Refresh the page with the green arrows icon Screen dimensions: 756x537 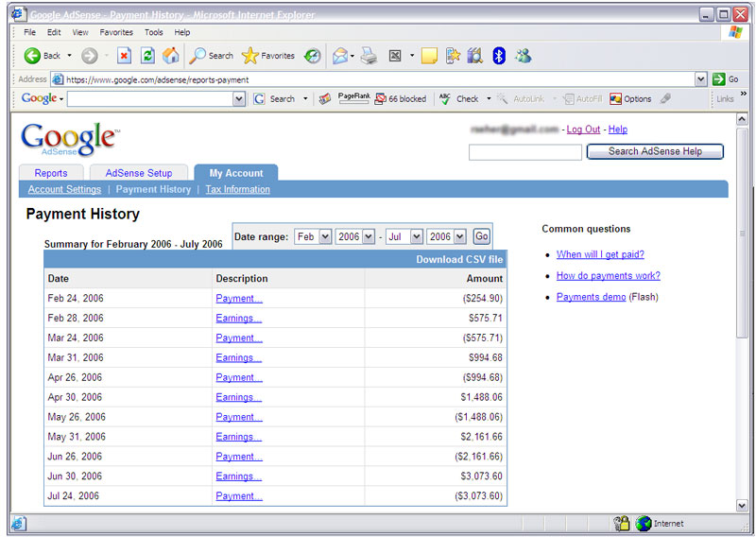(147, 56)
